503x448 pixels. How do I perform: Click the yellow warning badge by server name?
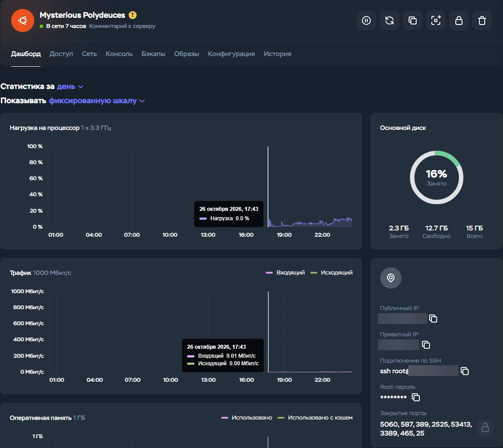(133, 15)
